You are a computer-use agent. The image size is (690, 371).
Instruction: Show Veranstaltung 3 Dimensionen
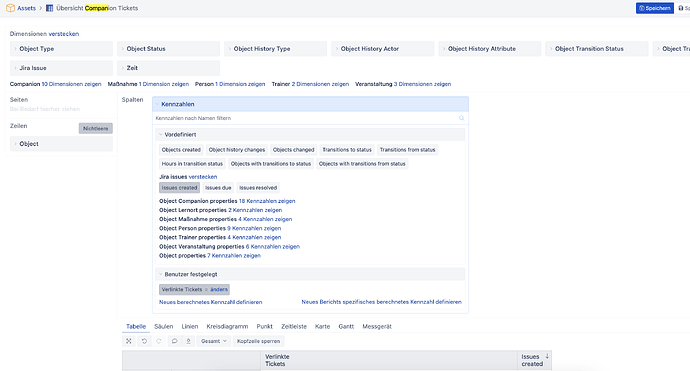(422, 84)
